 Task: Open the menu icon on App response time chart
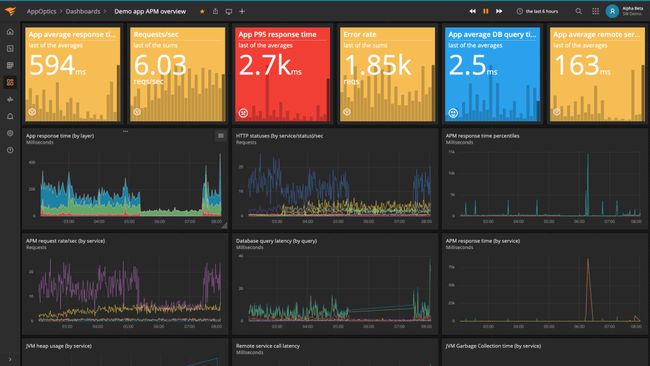coord(221,136)
